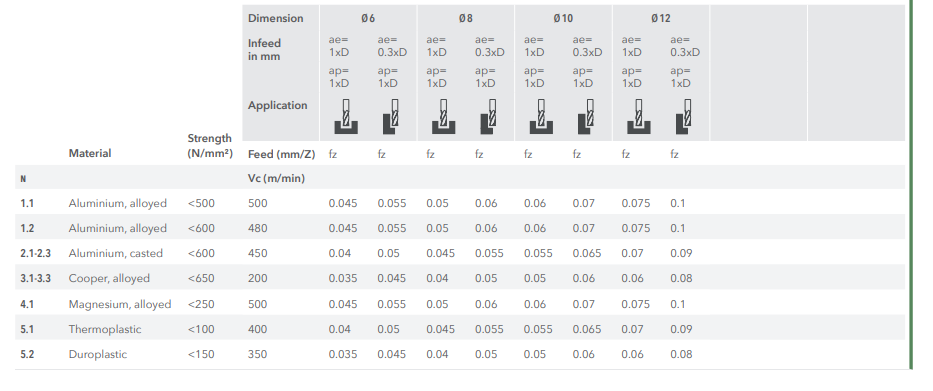Click the Ø8 slot milling application icon
The height and width of the screenshot is (391, 933).
tap(443, 117)
